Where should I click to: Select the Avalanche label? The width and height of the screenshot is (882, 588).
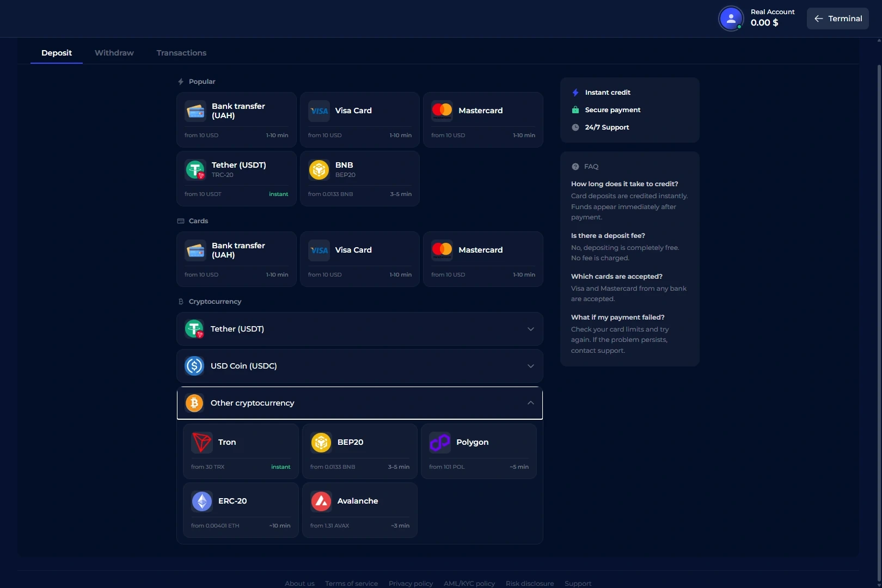click(x=358, y=501)
